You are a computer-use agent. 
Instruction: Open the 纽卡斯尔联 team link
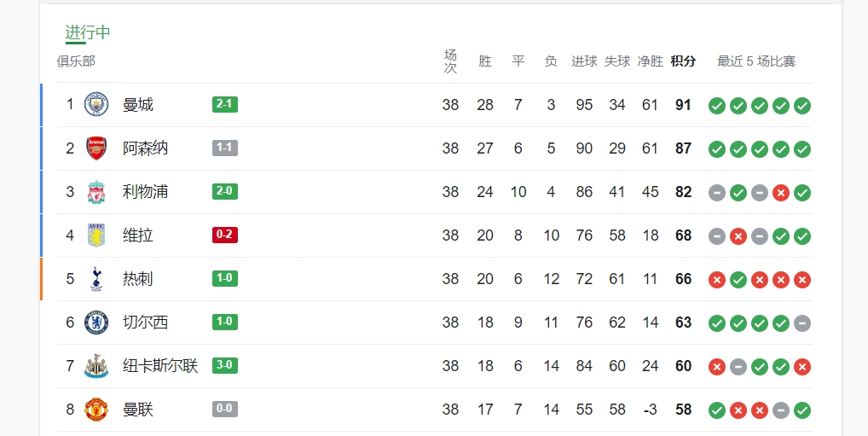pos(160,366)
